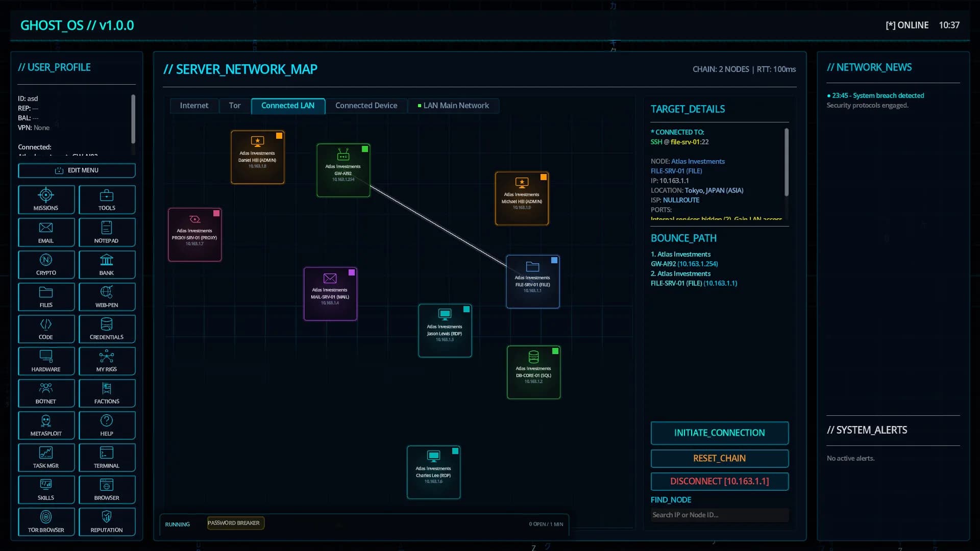
Task: Open the Factions panel
Action: pyautogui.click(x=107, y=393)
